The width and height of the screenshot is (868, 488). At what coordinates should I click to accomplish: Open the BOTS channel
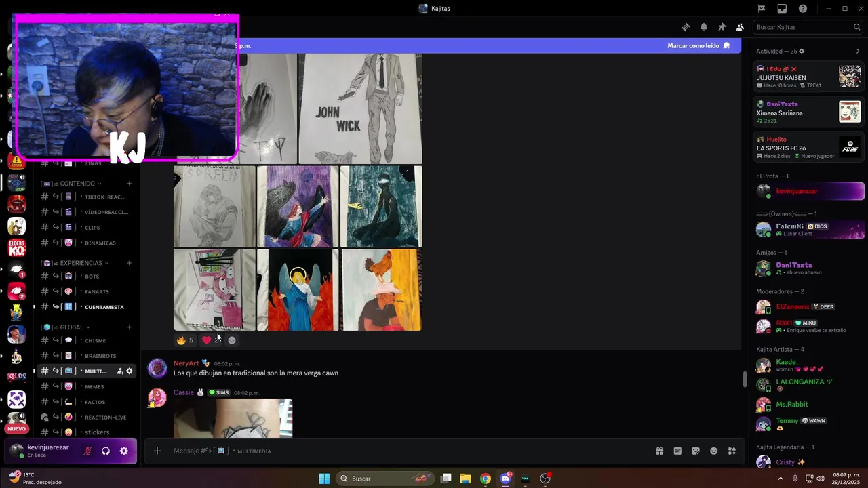point(86,277)
